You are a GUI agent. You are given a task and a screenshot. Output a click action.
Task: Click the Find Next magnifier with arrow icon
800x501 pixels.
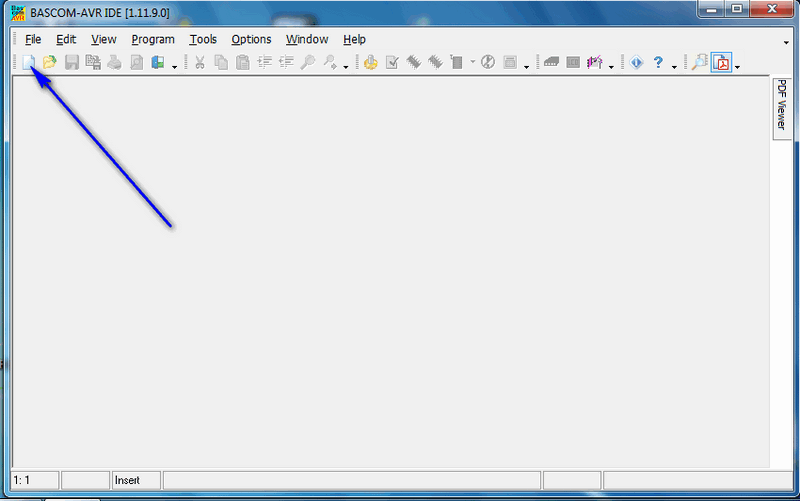click(x=330, y=63)
